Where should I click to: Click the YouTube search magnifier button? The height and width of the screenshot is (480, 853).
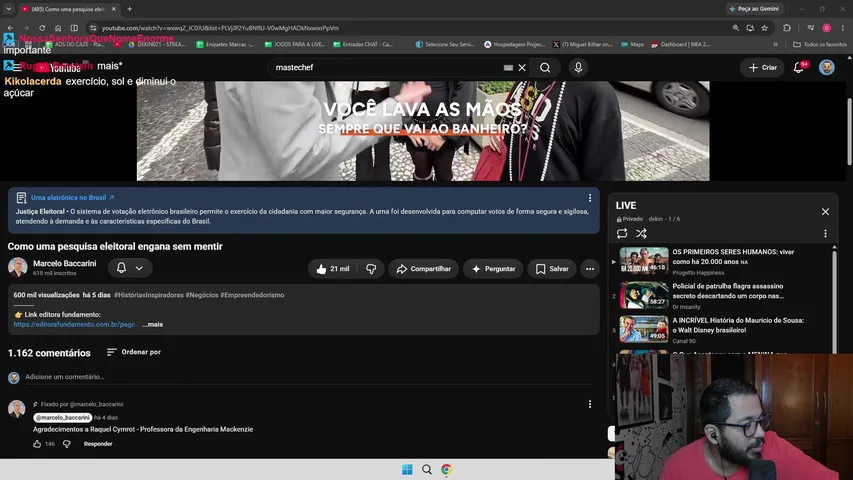pos(545,67)
